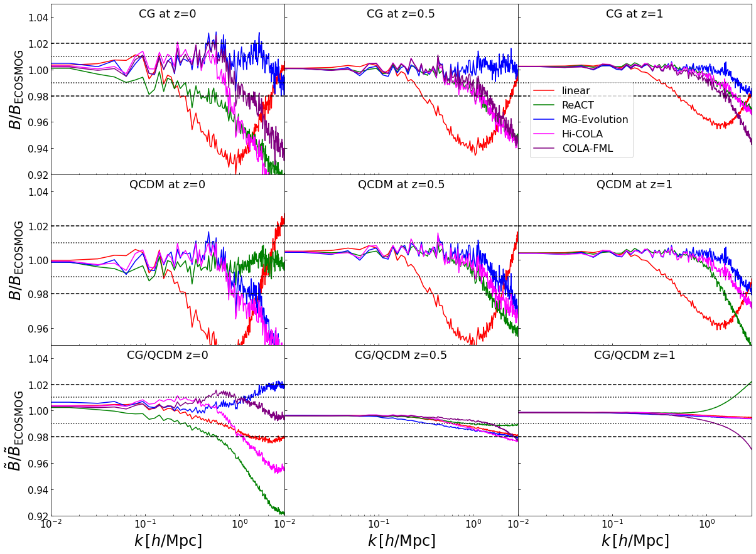Click the 'CG at z=1' panel title
This screenshot has height=554, width=756.
tap(635, 14)
